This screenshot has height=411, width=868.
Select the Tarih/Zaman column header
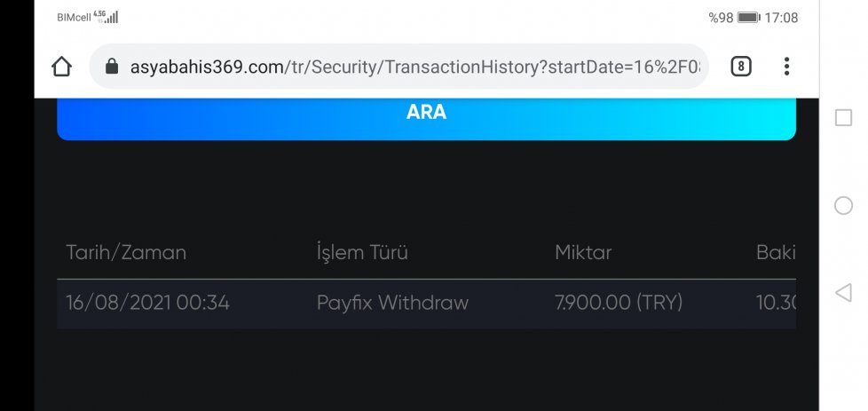point(126,253)
